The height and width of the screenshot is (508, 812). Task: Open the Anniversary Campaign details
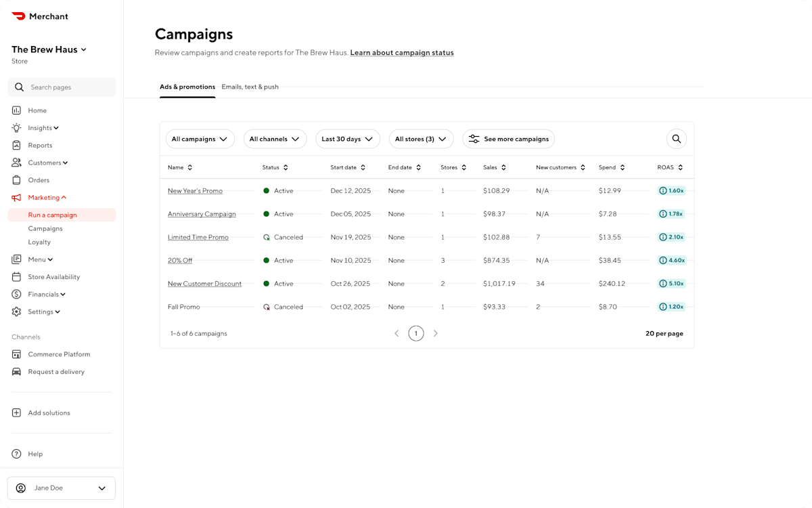coord(202,213)
